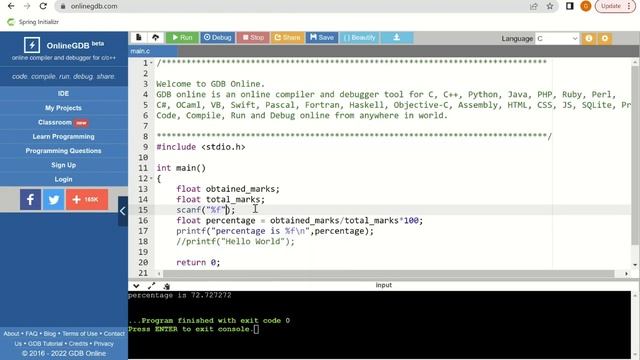
Task: Share on Facebook icon
Action: (30, 200)
